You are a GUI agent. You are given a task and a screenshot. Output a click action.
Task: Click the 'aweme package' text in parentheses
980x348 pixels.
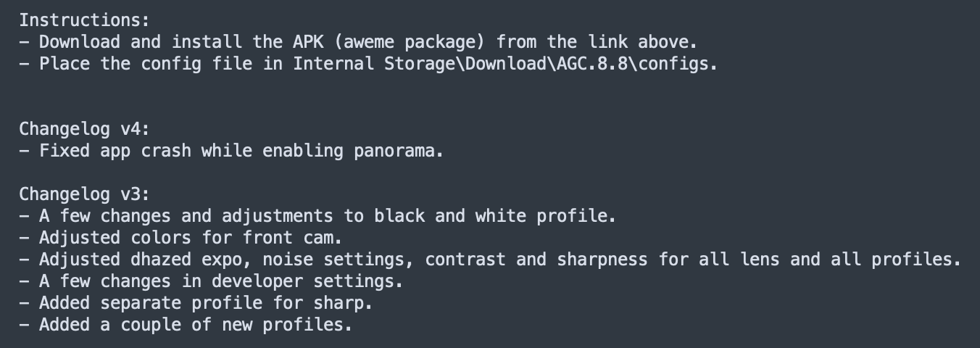(x=410, y=42)
